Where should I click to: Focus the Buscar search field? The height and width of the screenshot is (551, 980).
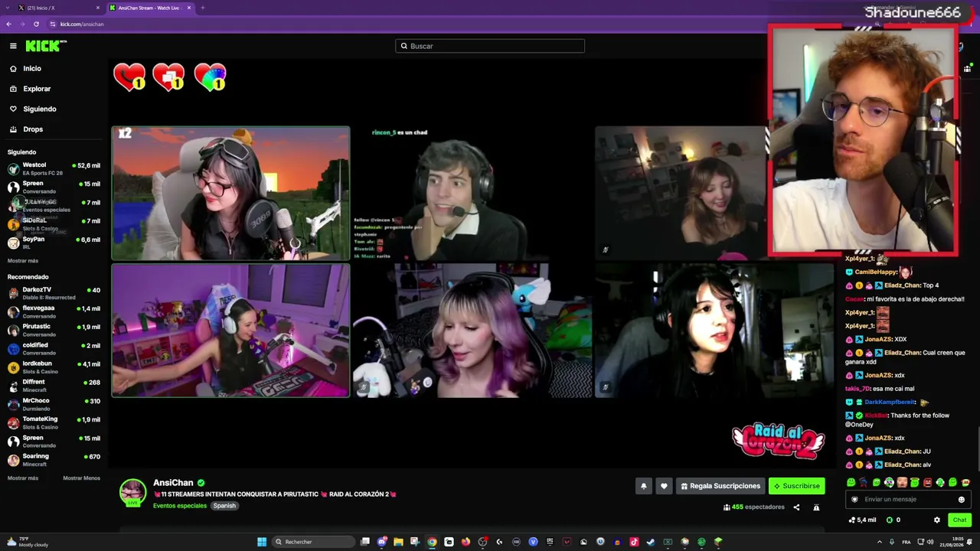pos(490,46)
